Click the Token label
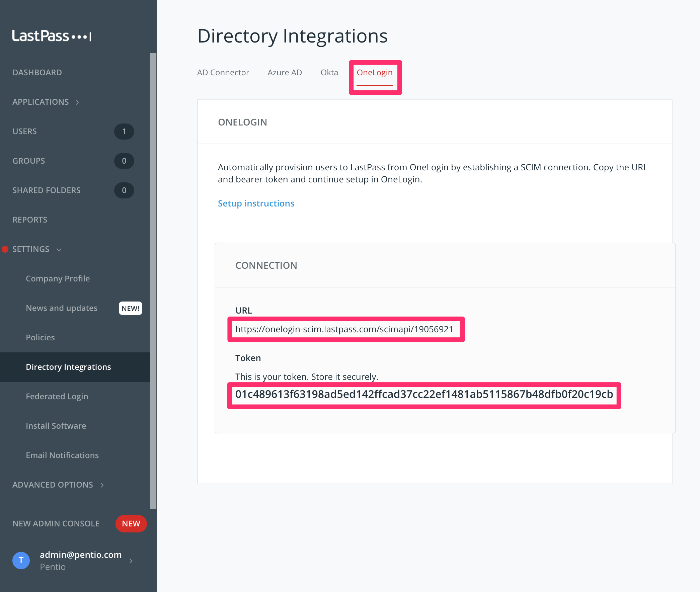The image size is (700, 592). (x=248, y=358)
